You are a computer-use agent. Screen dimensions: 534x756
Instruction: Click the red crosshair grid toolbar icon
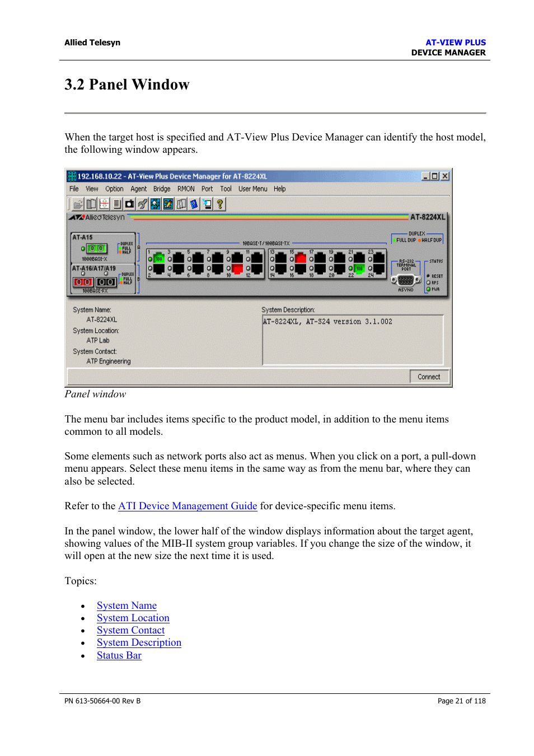click(x=104, y=204)
